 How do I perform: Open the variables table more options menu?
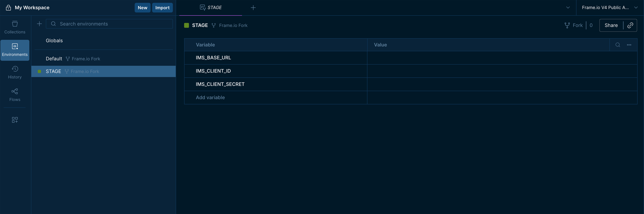tap(629, 45)
